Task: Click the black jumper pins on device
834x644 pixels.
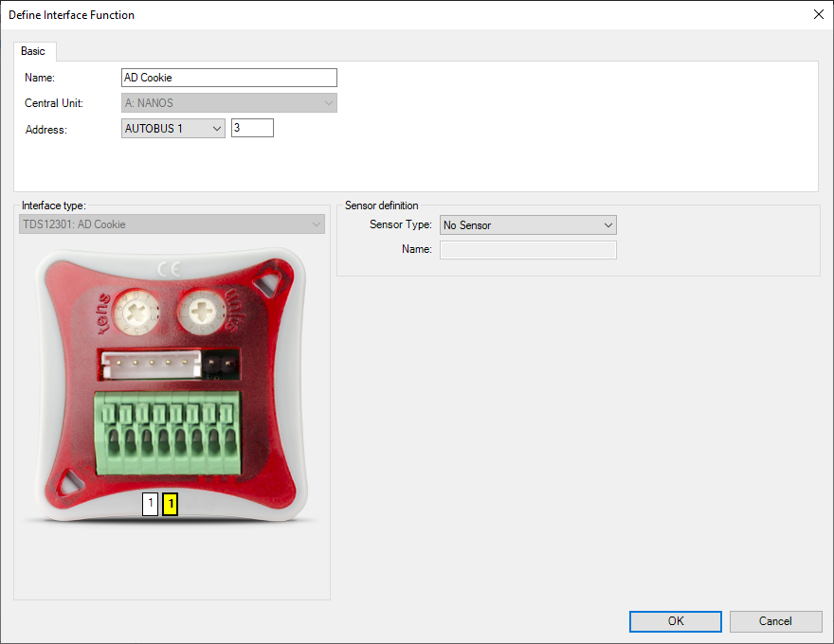Action: click(222, 362)
